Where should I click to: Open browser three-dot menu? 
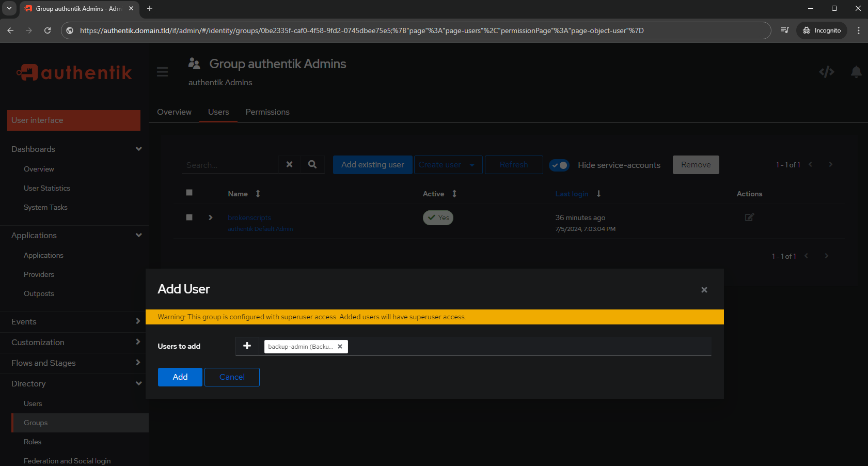click(x=859, y=30)
